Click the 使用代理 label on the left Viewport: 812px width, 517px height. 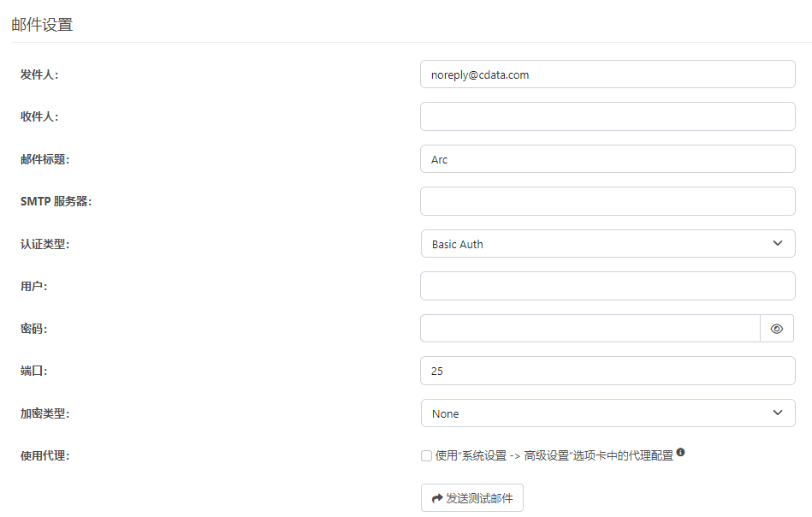[x=44, y=455]
